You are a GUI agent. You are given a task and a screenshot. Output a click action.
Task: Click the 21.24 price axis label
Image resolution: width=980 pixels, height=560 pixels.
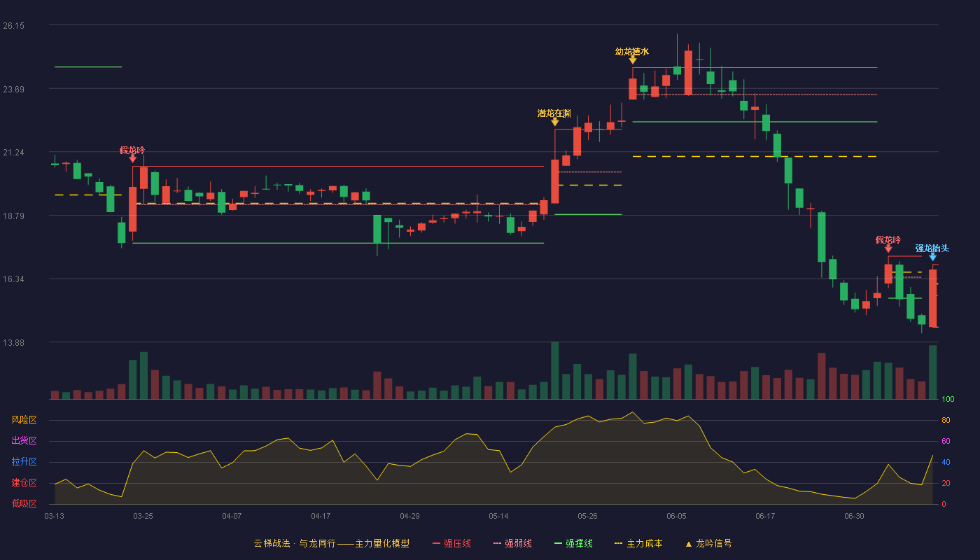click(x=14, y=152)
